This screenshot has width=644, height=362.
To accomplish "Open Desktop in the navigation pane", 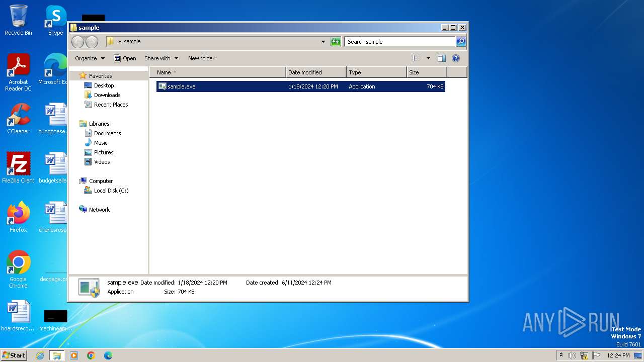I will pyautogui.click(x=104, y=85).
